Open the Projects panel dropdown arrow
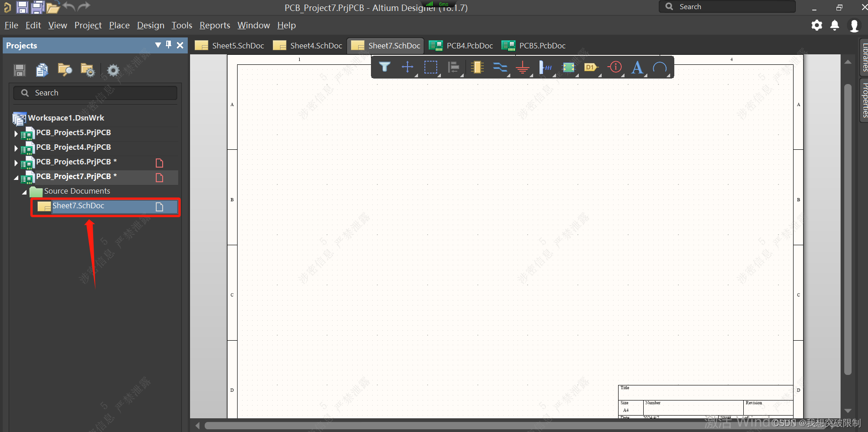Viewport: 868px width, 432px height. 158,45
